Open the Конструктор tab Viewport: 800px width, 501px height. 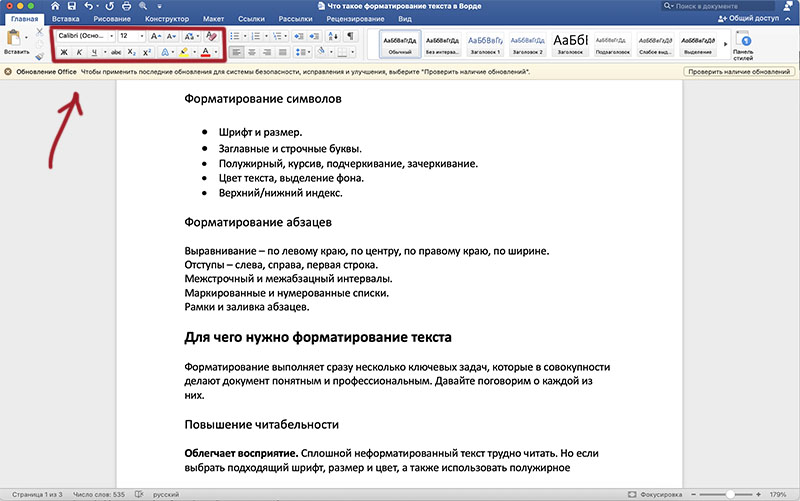(x=167, y=19)
